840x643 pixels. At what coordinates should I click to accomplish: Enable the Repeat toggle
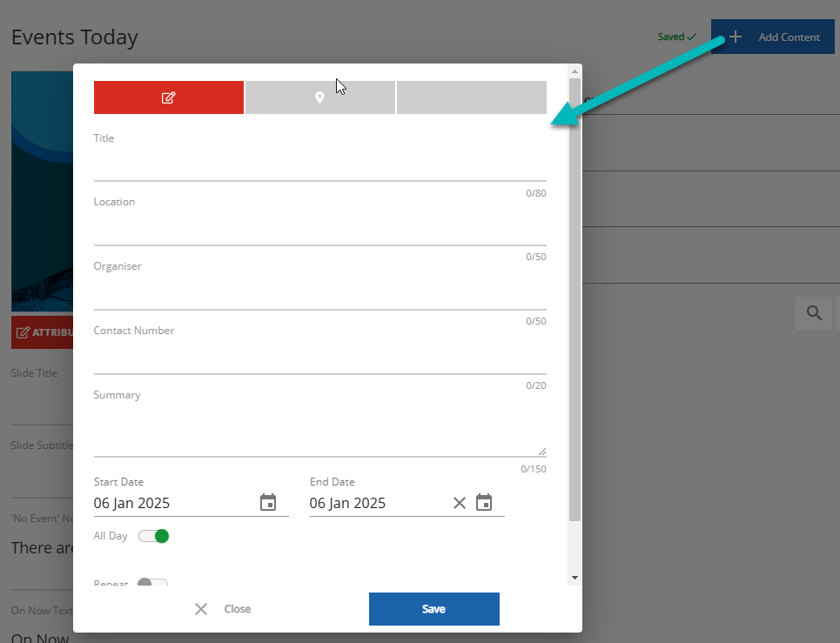[x=152, y=584]
